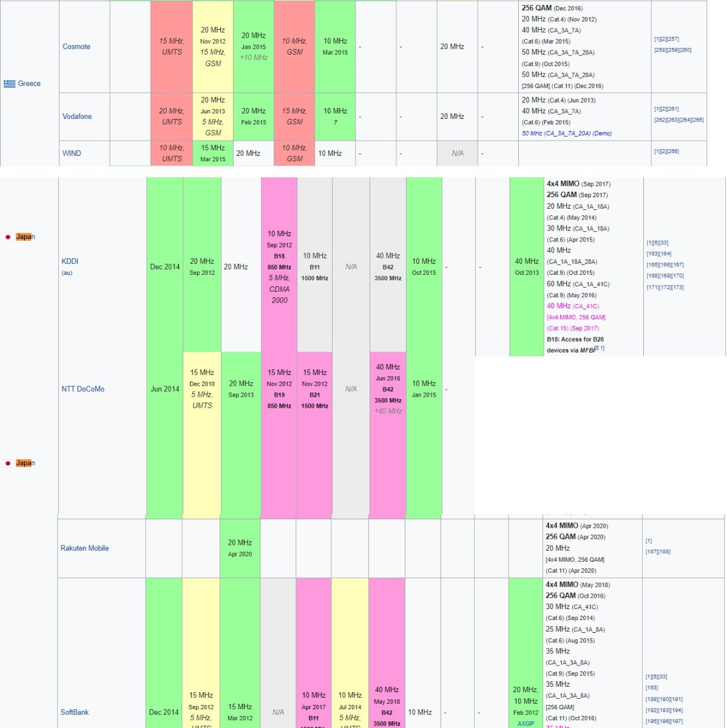
Task: Follow reference [173] in the KDDI row
Action: pyautogui.click(x=678, y=288)
